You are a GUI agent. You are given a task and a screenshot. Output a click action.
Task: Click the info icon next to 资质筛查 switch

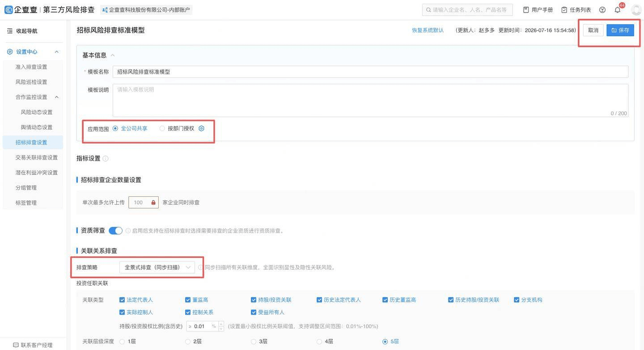128,231
